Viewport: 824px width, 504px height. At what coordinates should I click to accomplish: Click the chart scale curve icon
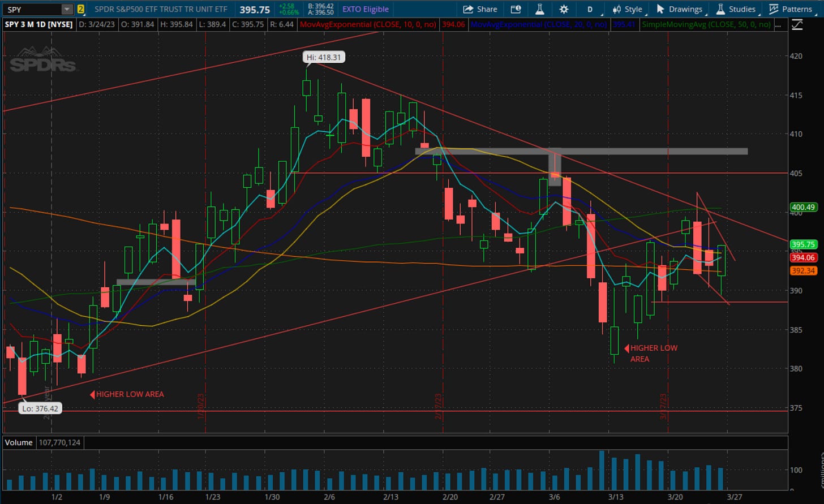click(797, 24)
